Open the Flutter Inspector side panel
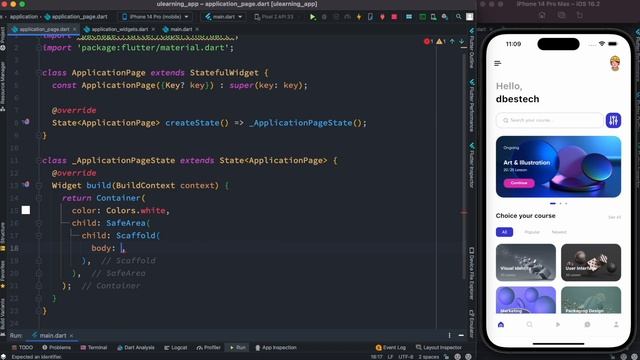This screenshot has width=640, height=360. pos(472,165)
